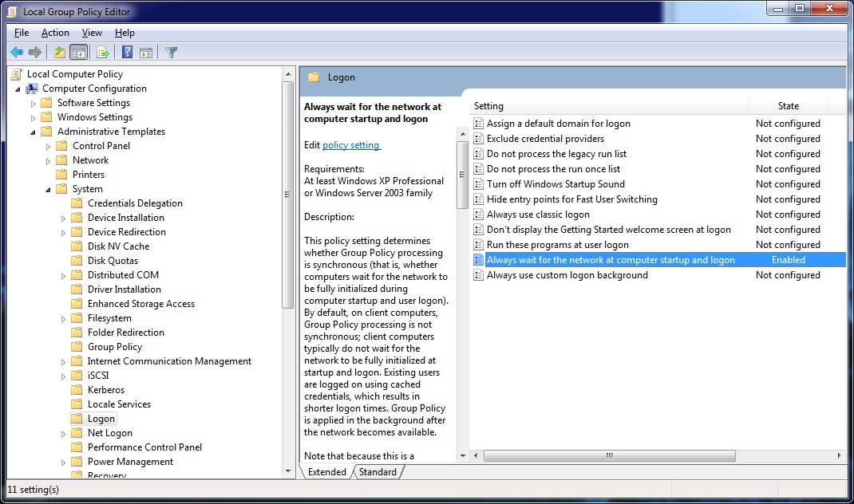Sort by the Setting column header
The height and width of the screenshot is (504, 854).
(x=609, y=106)
